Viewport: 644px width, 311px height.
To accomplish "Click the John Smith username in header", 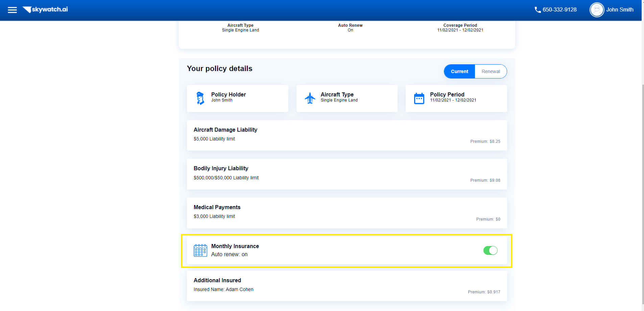I will point(620,10).
